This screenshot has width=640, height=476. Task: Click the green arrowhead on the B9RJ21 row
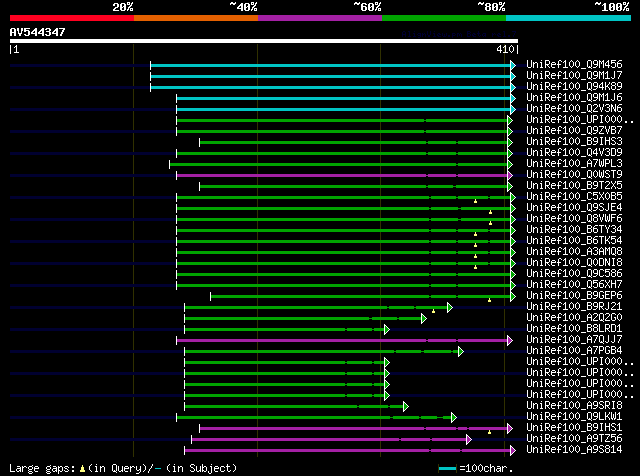450,307
